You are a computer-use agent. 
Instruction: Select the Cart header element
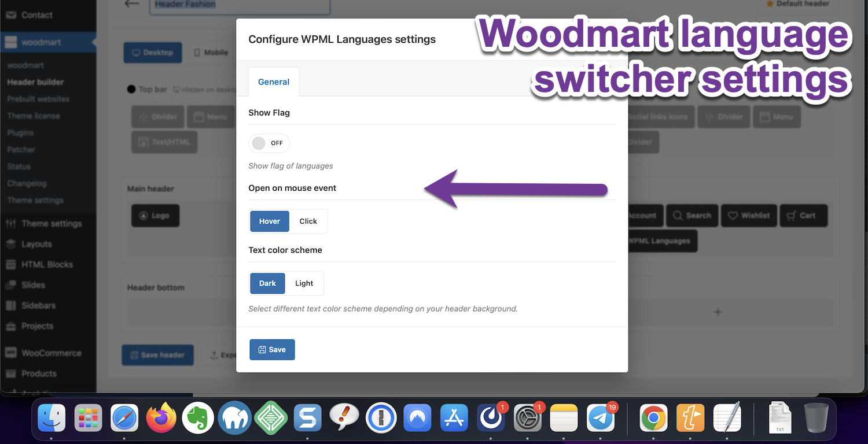(803, 216)
